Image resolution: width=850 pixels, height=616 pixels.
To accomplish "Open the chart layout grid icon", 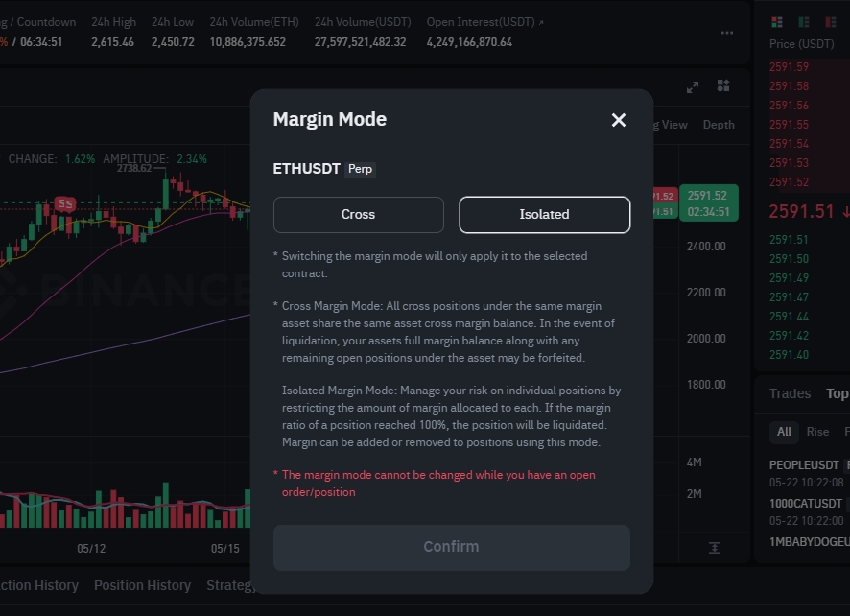I will pos(723,86).
